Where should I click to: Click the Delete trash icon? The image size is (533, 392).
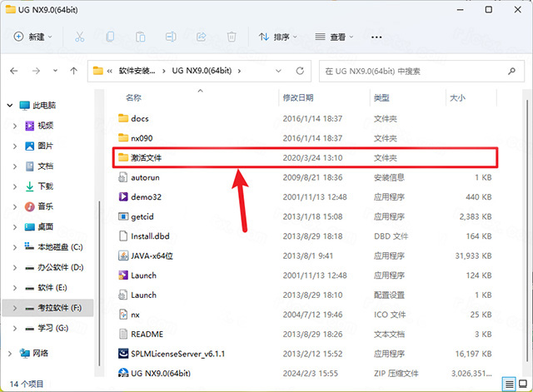tap(232, 37)
